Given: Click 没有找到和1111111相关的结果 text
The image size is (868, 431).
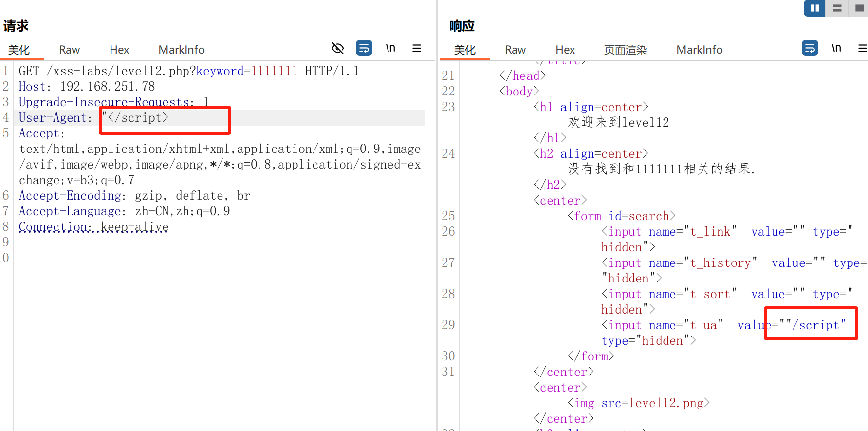Looking at the screenshot, I should [661, 169].
